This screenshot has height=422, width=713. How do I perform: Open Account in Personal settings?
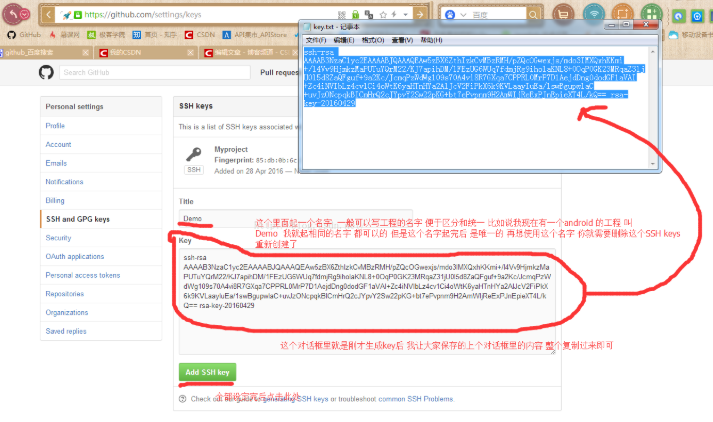pyautogui.click(x=58, y=144)
